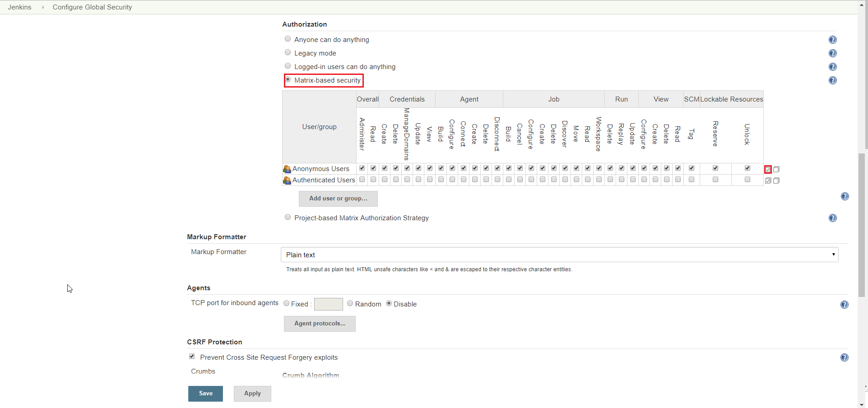Click scrollbar down arrow at bottom right

[862, 404]
